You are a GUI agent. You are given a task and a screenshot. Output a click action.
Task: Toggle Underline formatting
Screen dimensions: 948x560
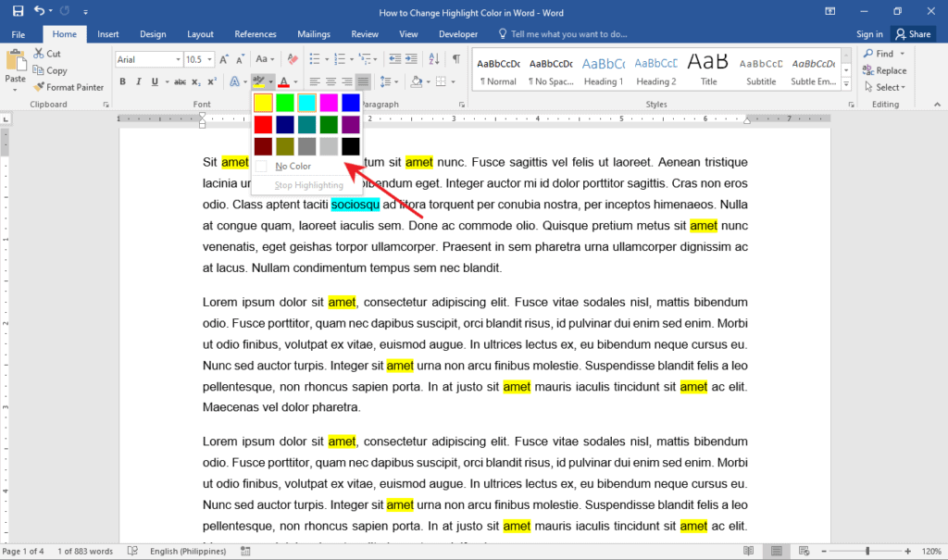[155, 81]
